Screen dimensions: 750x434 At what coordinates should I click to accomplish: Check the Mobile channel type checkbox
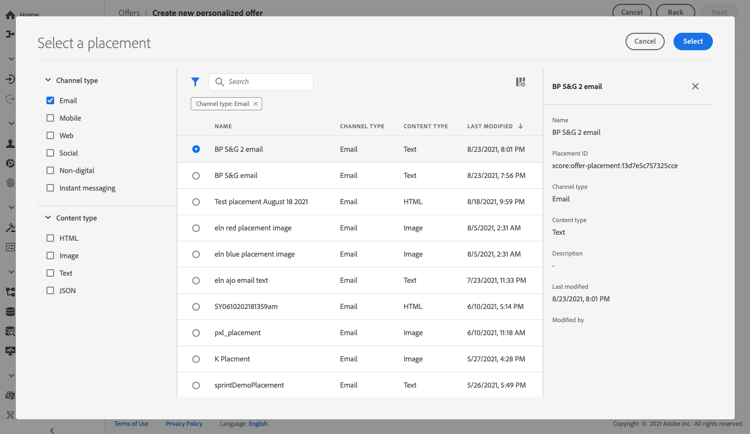click(x=50, y=118)
